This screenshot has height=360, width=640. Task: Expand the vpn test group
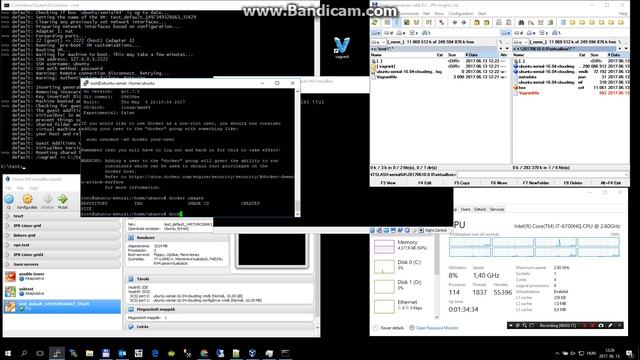[x=8, y=245]
